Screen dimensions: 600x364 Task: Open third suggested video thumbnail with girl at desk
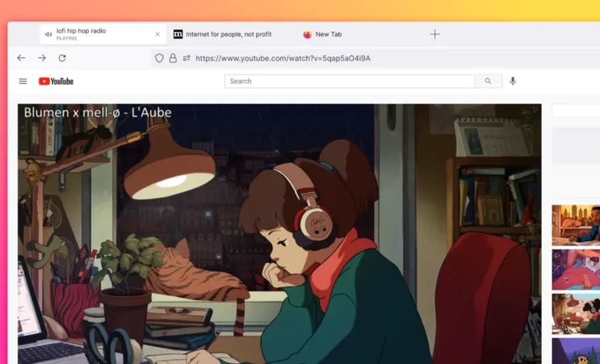coord(576,314)
